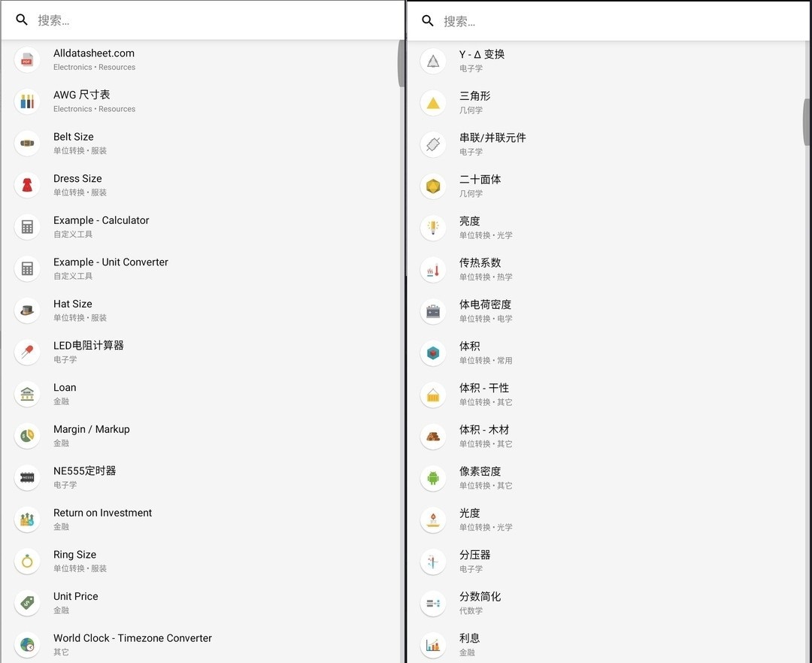Tap the 二十面体 polyhedron icon

tap(433, 186)
